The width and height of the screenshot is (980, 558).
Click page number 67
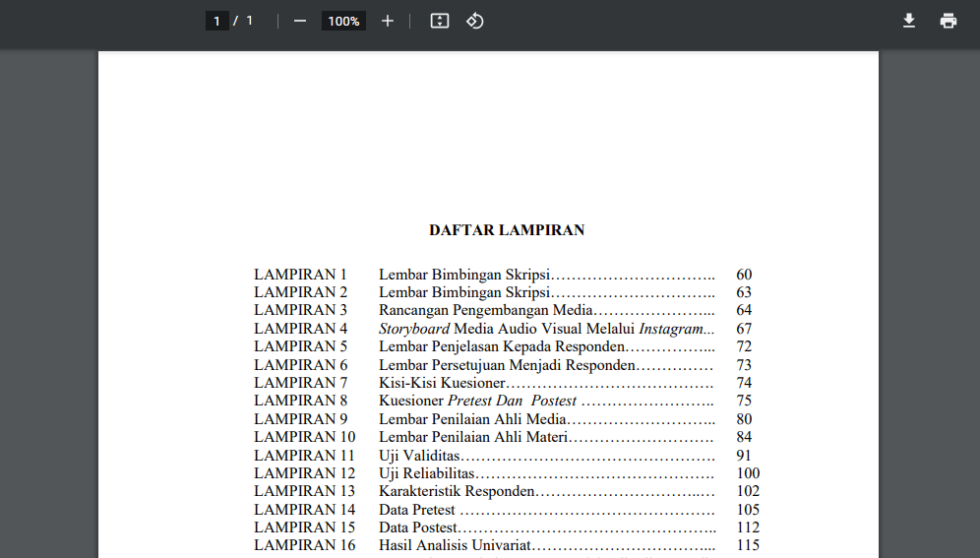tap(744, 329)
